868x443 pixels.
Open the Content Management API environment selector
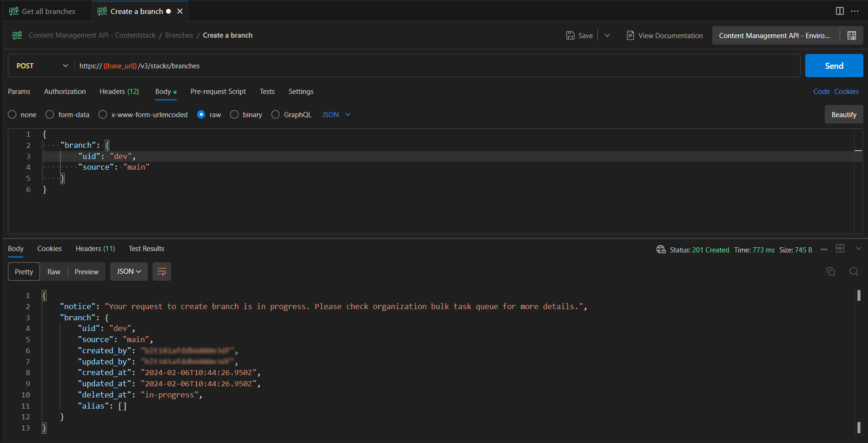[x=775, y=36]
